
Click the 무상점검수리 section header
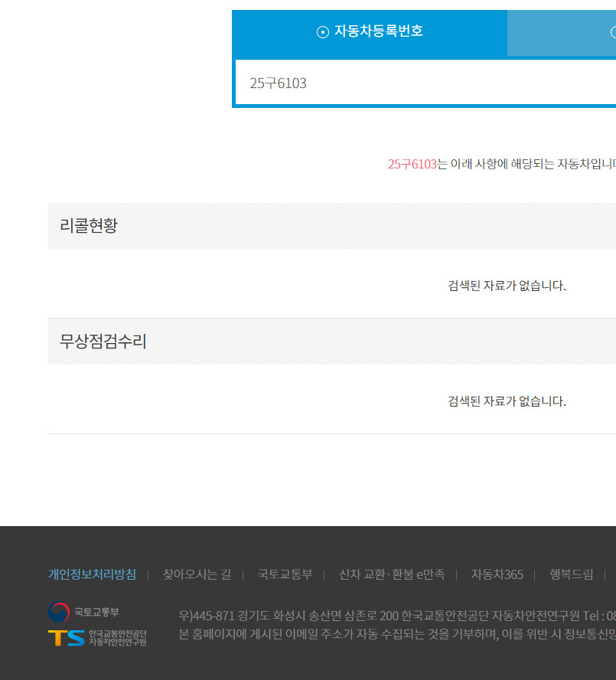332,342
